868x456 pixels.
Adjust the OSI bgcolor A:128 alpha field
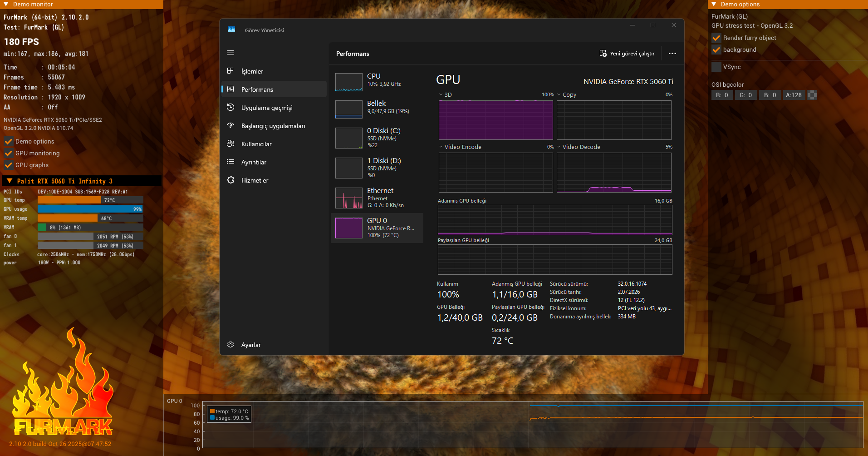[x=794, y=95]
